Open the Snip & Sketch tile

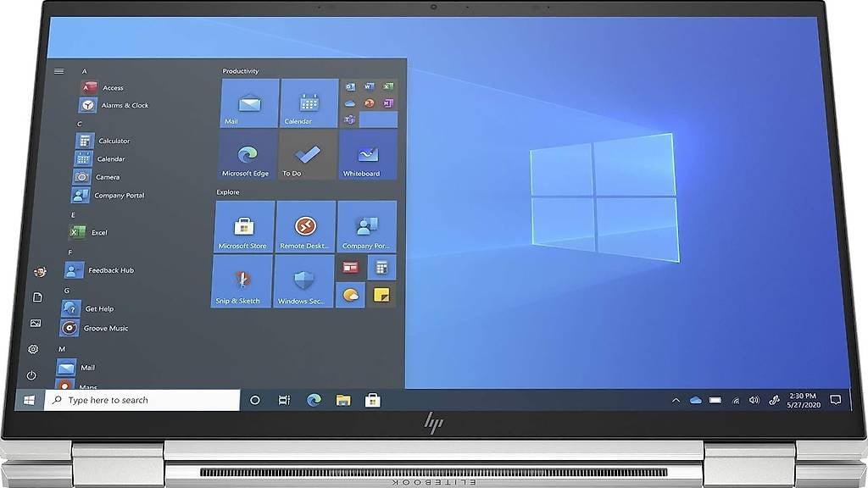point(242,281)
